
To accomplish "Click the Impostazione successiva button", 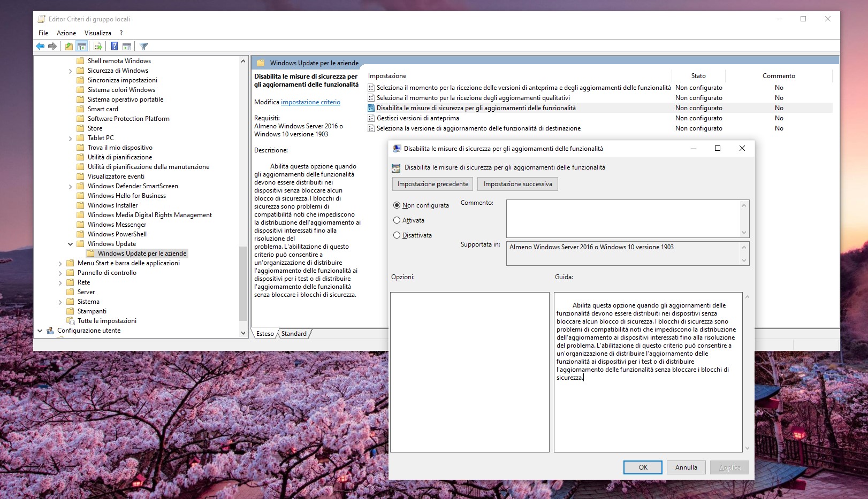I will [x=517, y=184].
